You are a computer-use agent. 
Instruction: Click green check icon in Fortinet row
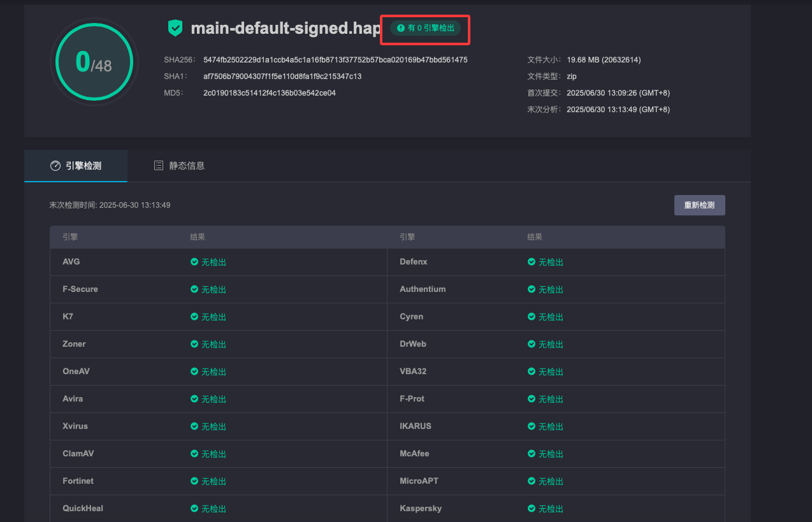[194, 481]
